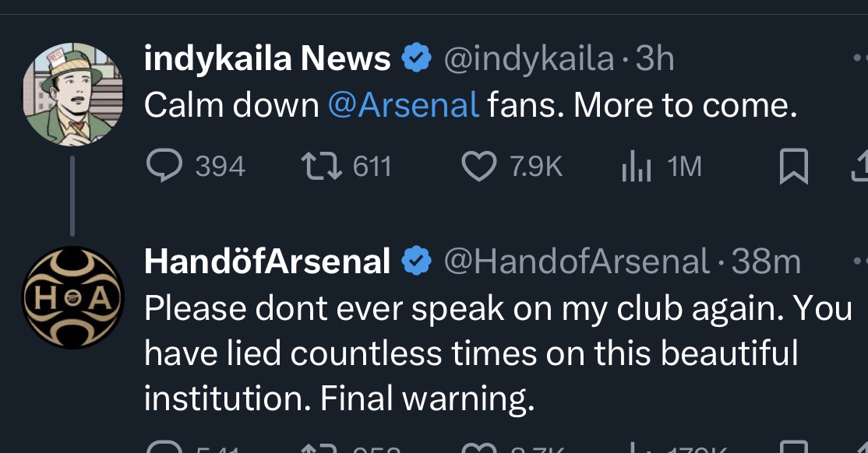This screenshot has width=868, height=453.
Task: Retweet the indykaila News post
Action: (x=318, y=166)
